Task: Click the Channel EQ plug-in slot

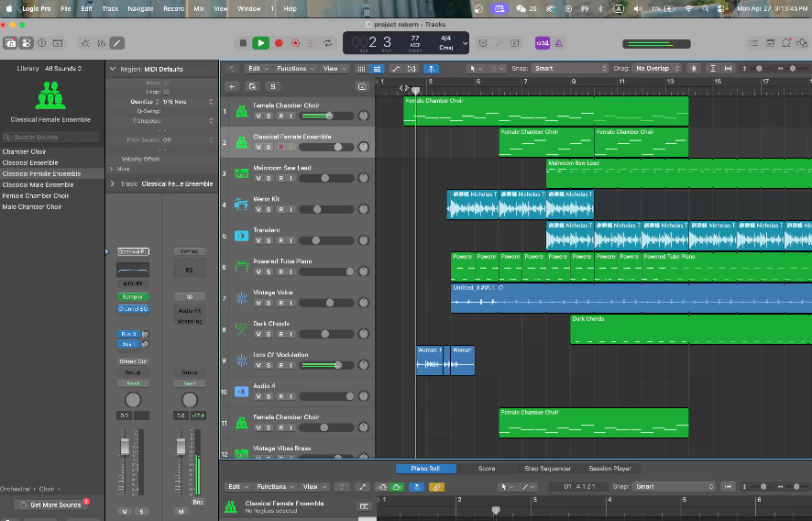Action: [x=133, y=309]
